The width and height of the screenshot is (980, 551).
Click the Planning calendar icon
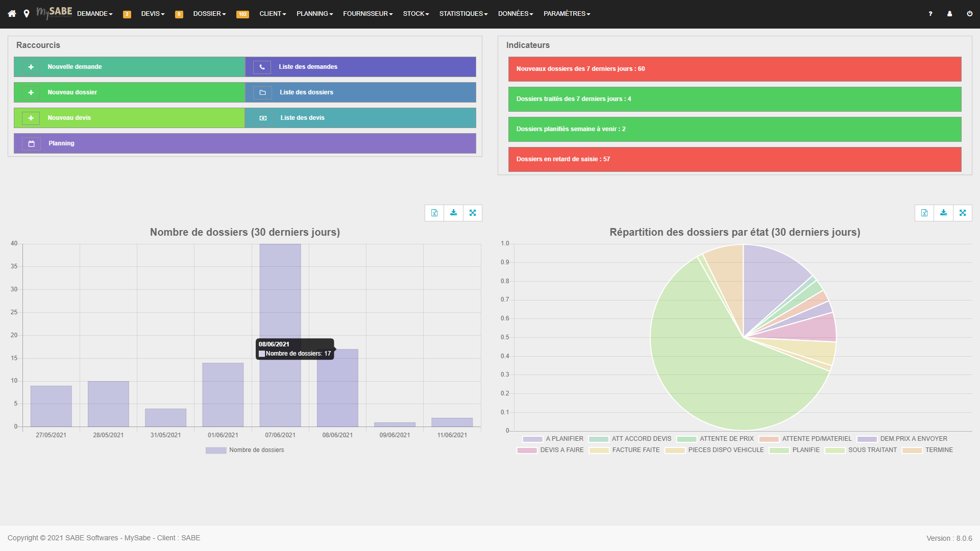click(31, 143)
